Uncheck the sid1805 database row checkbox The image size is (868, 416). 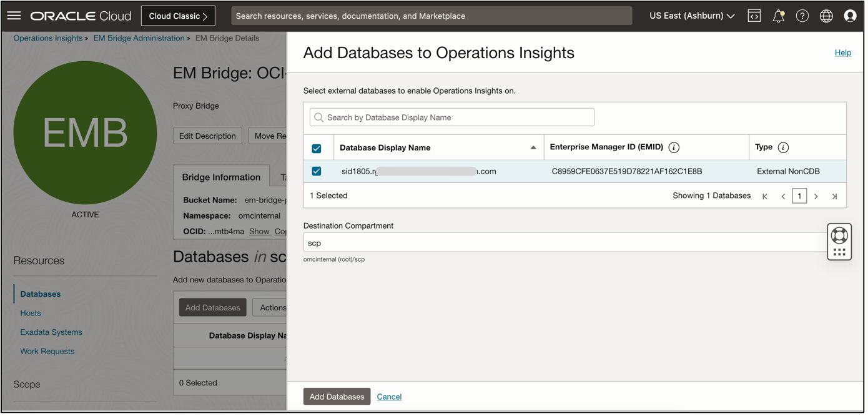point(317,171)
